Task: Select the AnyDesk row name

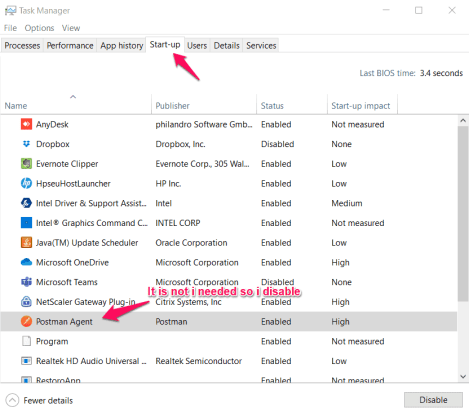Action: click(x=52, y=124)
